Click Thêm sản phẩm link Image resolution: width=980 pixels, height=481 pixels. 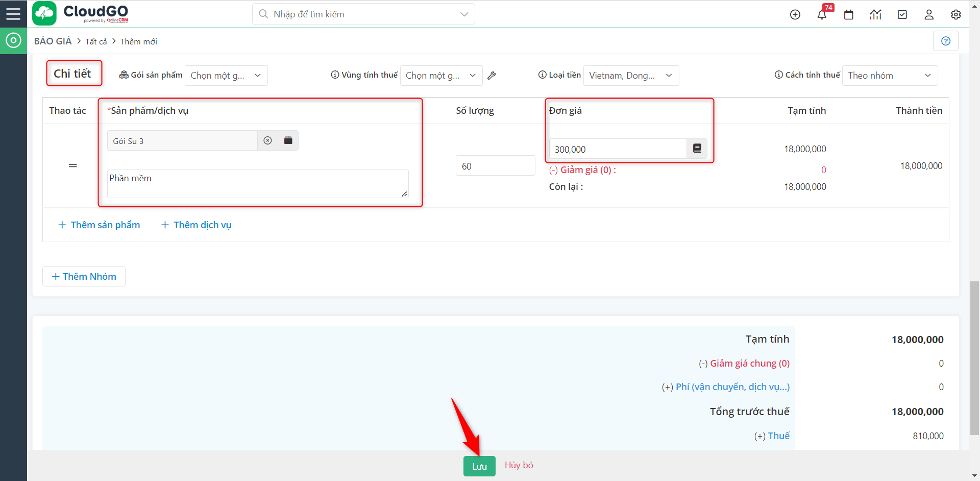coord(99,225)
